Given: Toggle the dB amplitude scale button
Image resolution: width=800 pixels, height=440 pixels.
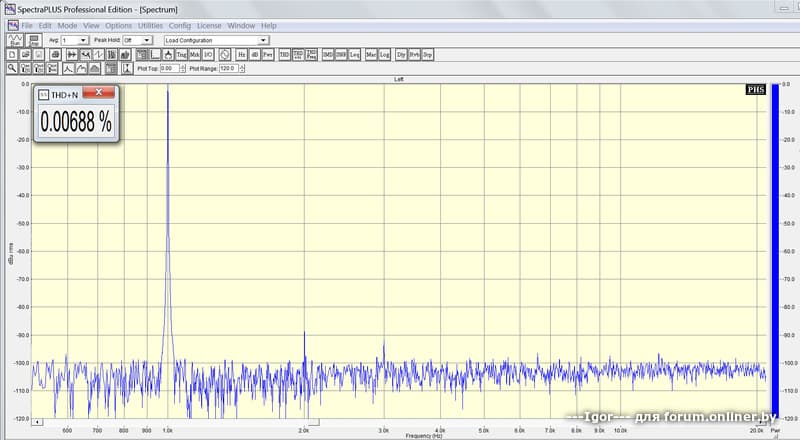Looking at the screenshot, I should coord(254,54).
